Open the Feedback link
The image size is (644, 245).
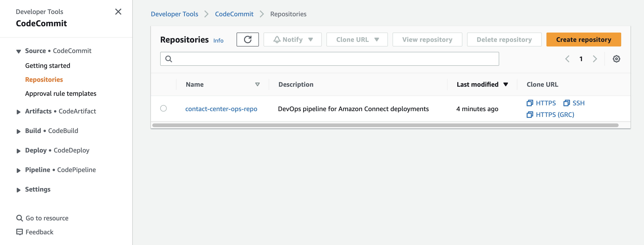[40, 232]
